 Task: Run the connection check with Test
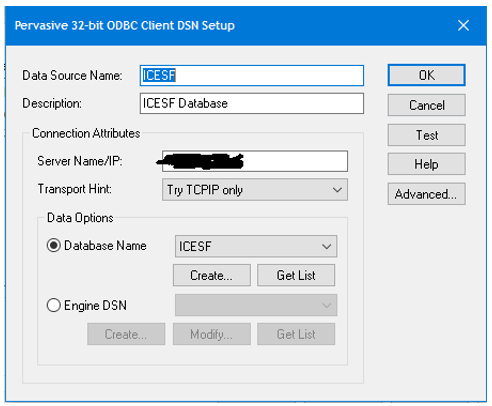426,135
